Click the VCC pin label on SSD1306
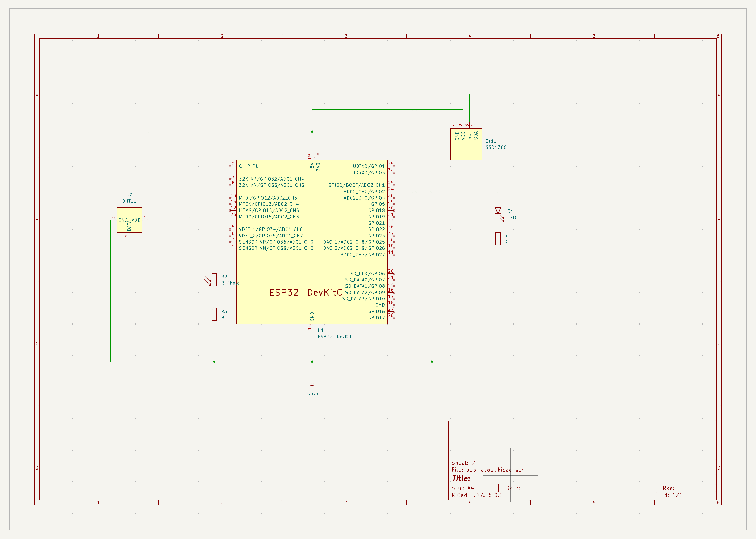 463,136
